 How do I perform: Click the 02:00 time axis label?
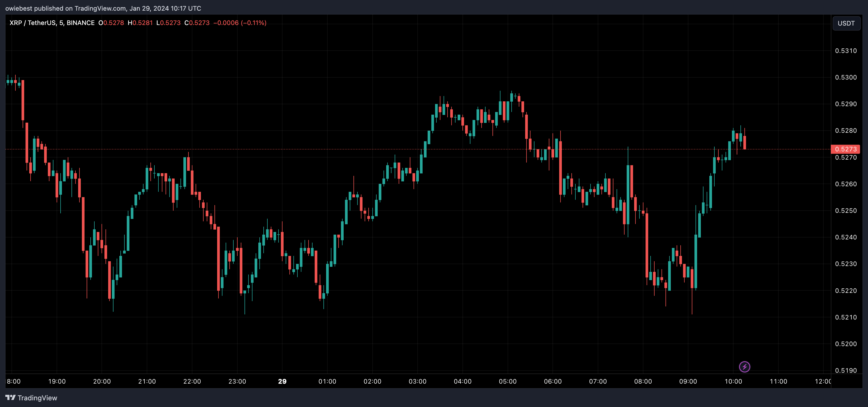click(x=372, y=381)
